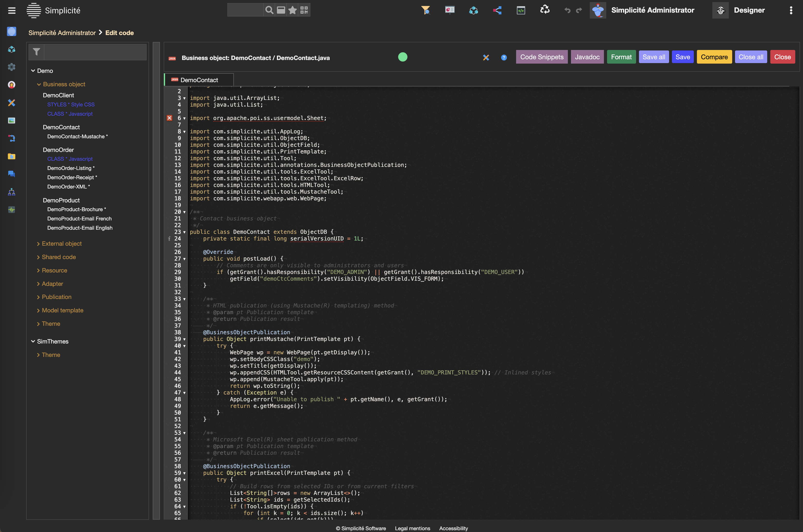The height and width of the screenshot is (532, 803).
Task: Open the hamburger main menu
Action: tap(12, 11)
